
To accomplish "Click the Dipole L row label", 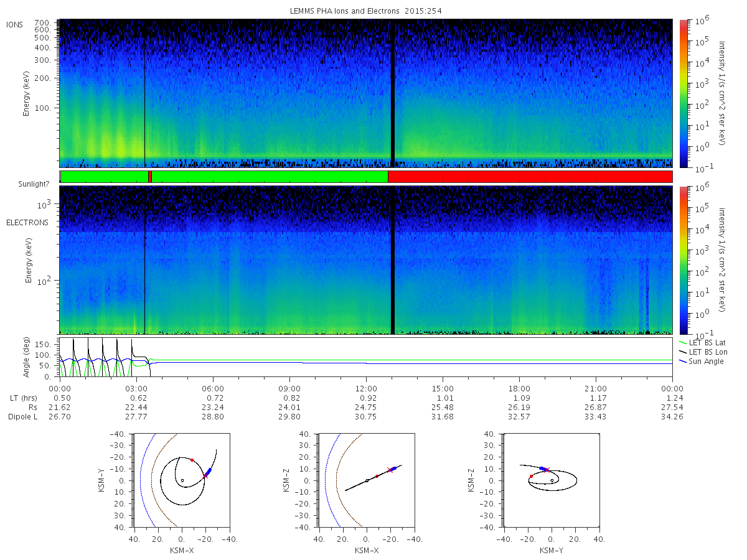I will (22, 417).
